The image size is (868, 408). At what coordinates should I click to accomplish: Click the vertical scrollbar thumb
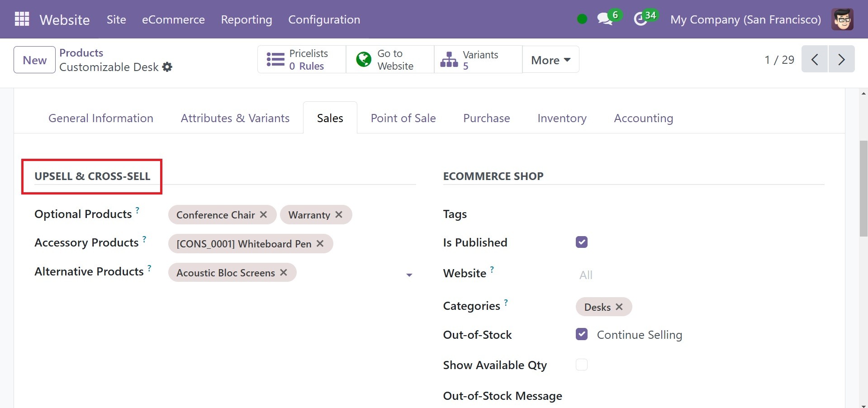tap(863, 188)
